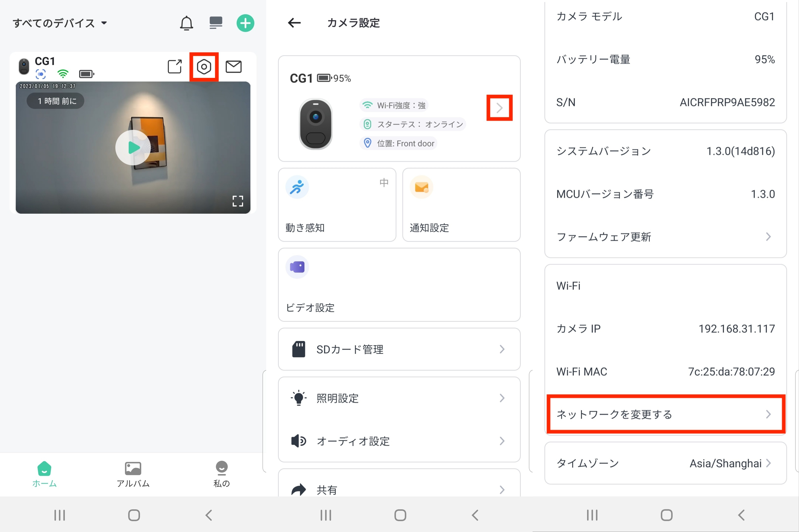Tap the オーディオ設定 row chevron
The image size is (799, 532).
point(502,441)
